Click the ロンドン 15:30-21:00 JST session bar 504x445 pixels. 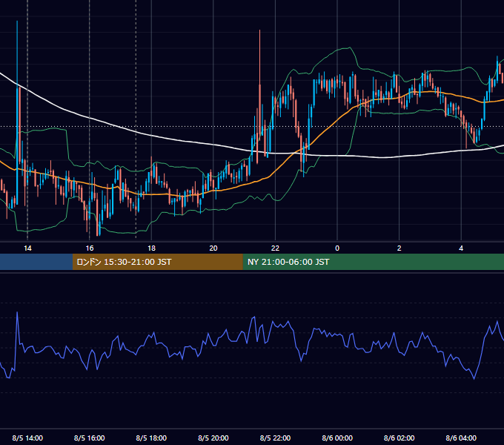point(157,262)
